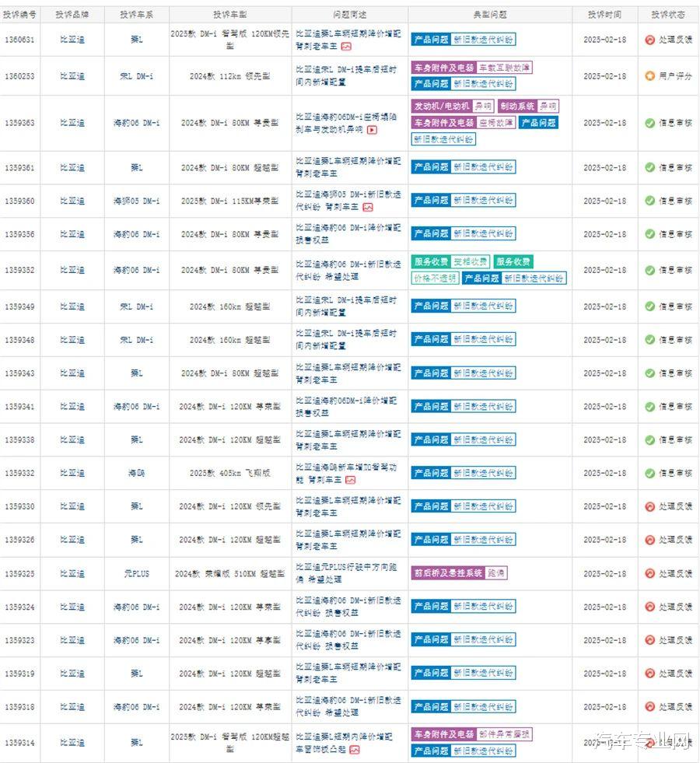Click 座椅故障 tag in row 1359363
The width and height of the screenshot is (700, 763).
point(496,123)
